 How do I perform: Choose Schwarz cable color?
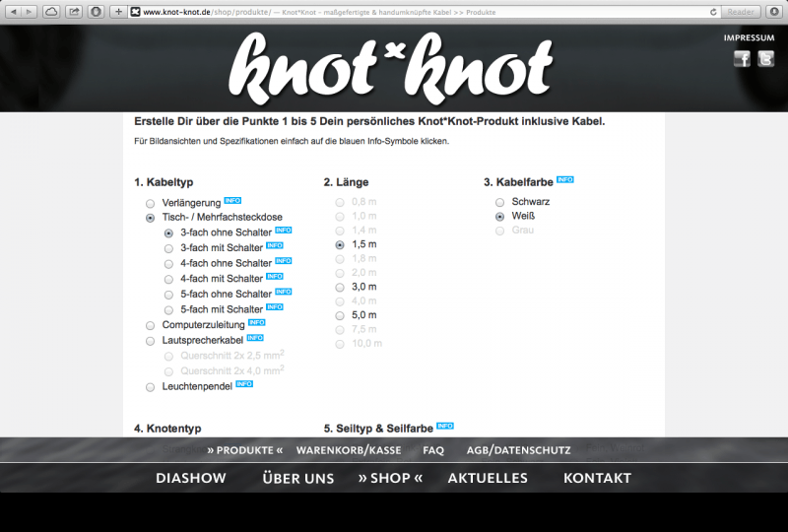coord(500,203)
